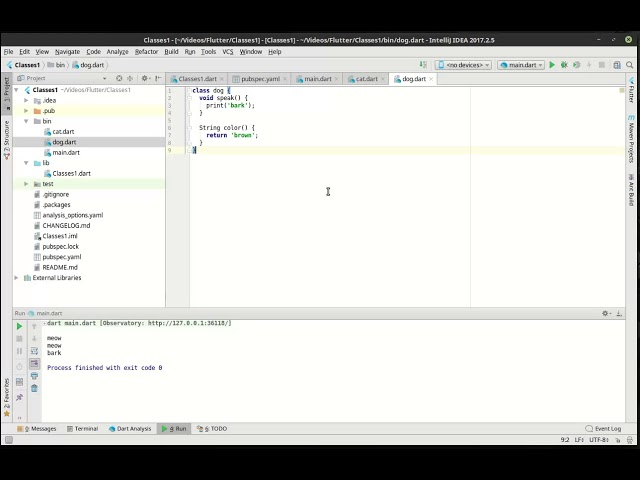
Task: Open the no devices selector dropdown
Action: tap(463, 65)
